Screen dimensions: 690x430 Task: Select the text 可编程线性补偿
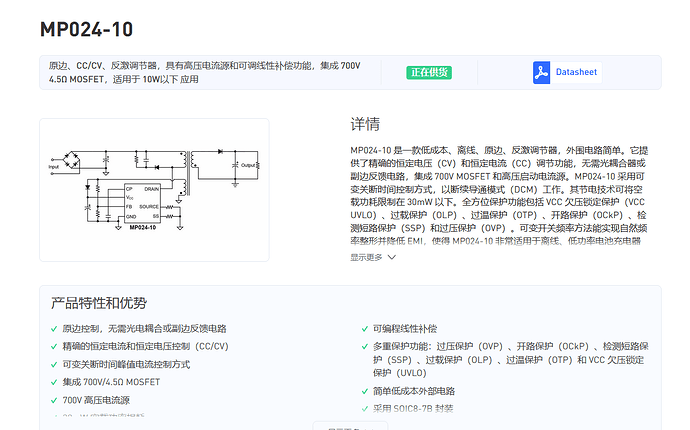coord(405,329)
